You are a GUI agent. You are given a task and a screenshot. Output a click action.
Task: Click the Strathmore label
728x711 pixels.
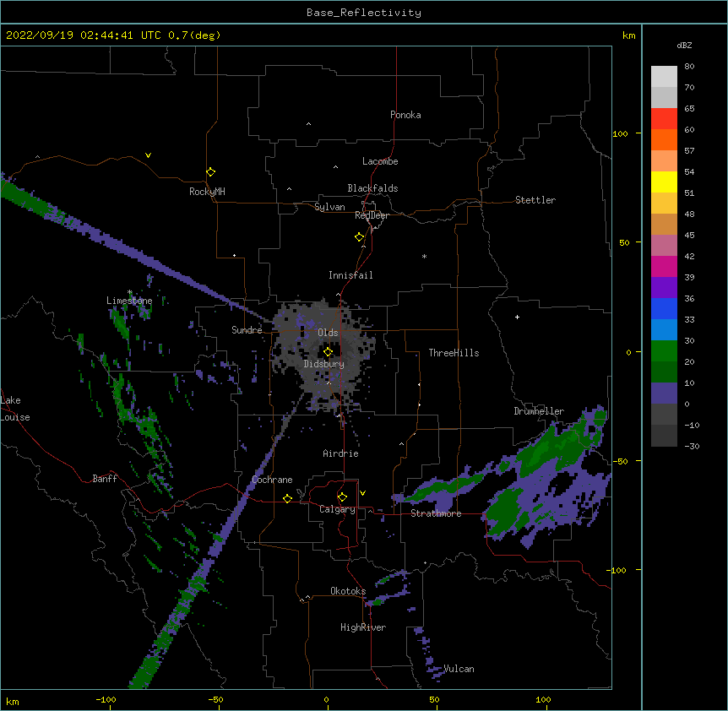pos(436,513)
